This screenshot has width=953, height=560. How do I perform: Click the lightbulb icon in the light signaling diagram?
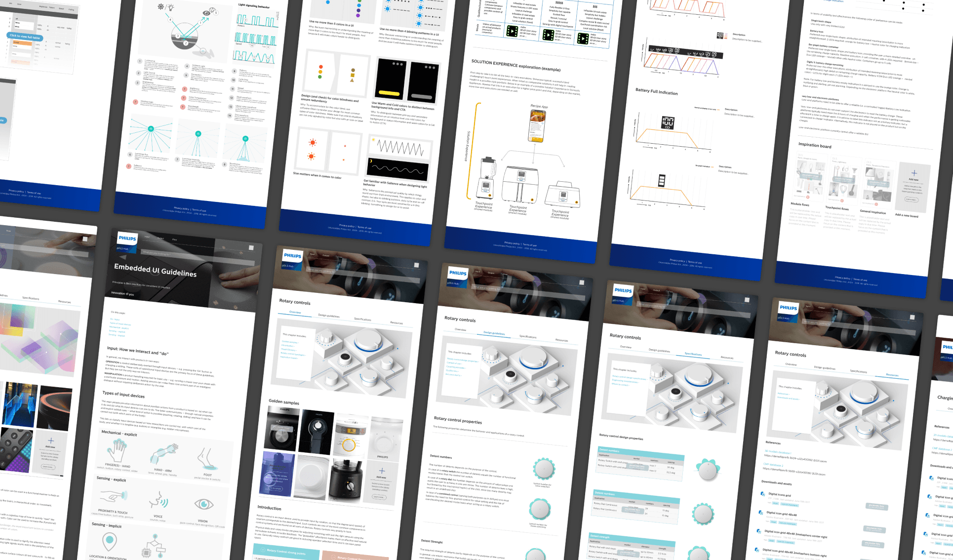[171, 7]
